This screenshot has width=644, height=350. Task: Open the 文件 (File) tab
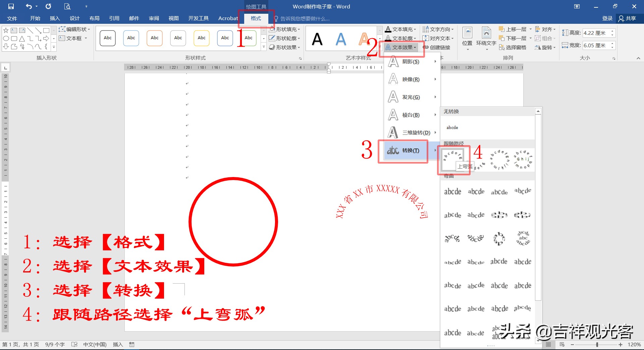[12, 18]
